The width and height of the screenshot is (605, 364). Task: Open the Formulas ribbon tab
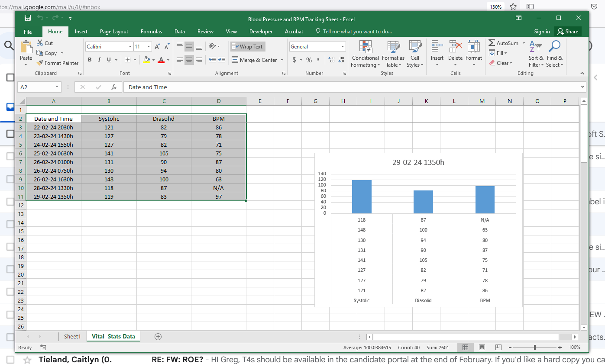[151, 32]
